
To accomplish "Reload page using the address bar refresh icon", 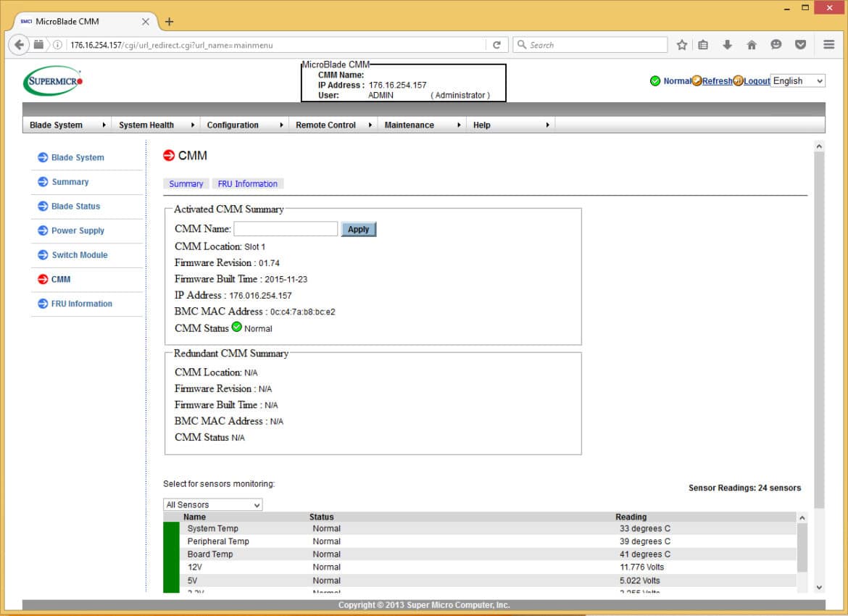I will tap(496, 45).
